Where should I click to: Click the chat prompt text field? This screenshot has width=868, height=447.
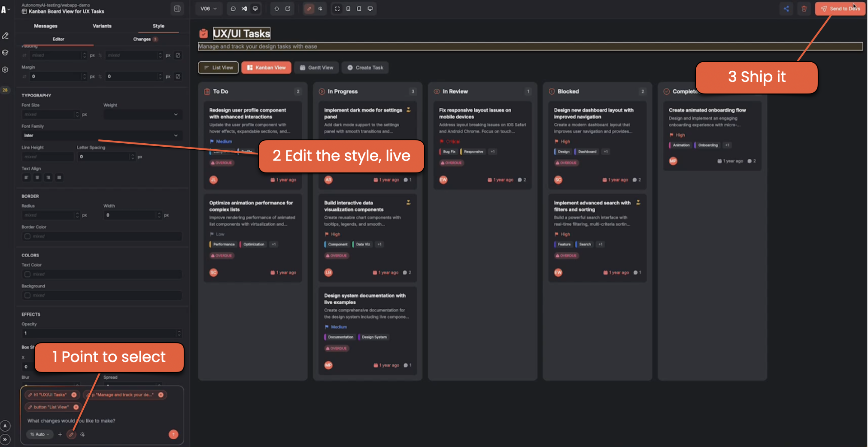(101, 421)
